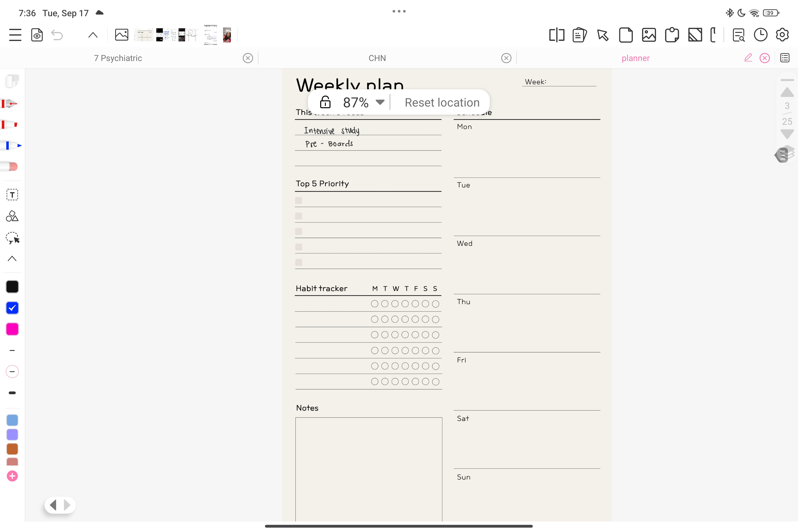Mark first habit tracker Monday circle
The image size is (798, 532).
374,304
